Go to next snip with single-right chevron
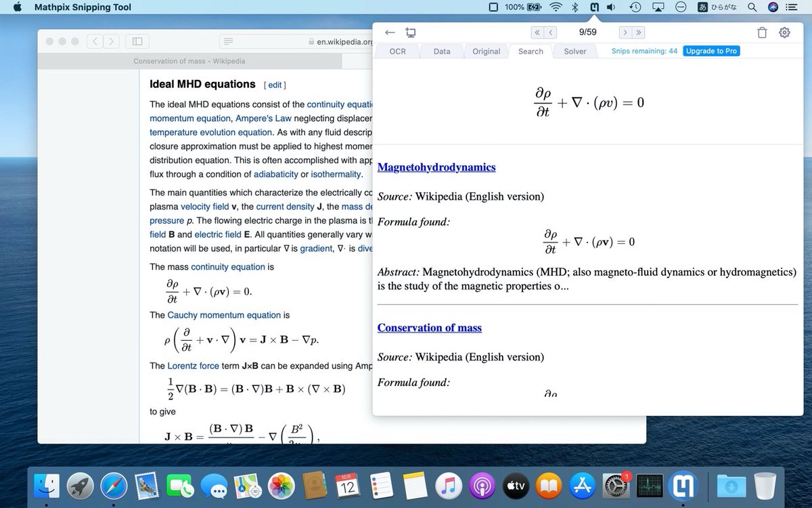The height and width of the screenshot is (508, 812). tap(625, 33)
